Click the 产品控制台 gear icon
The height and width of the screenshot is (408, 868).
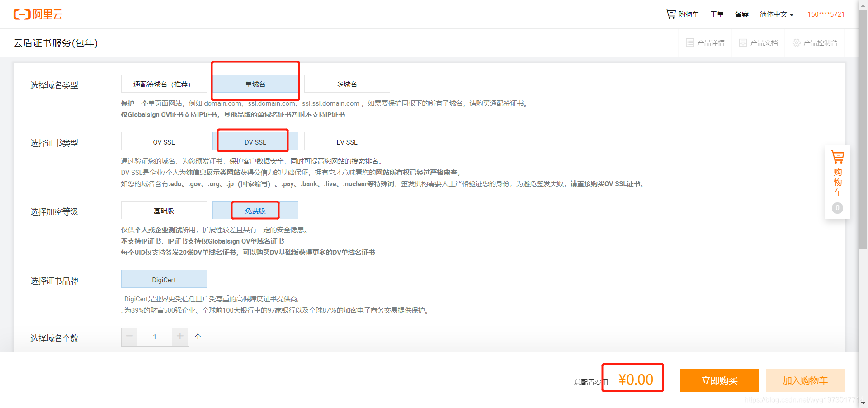coord(796,43)
